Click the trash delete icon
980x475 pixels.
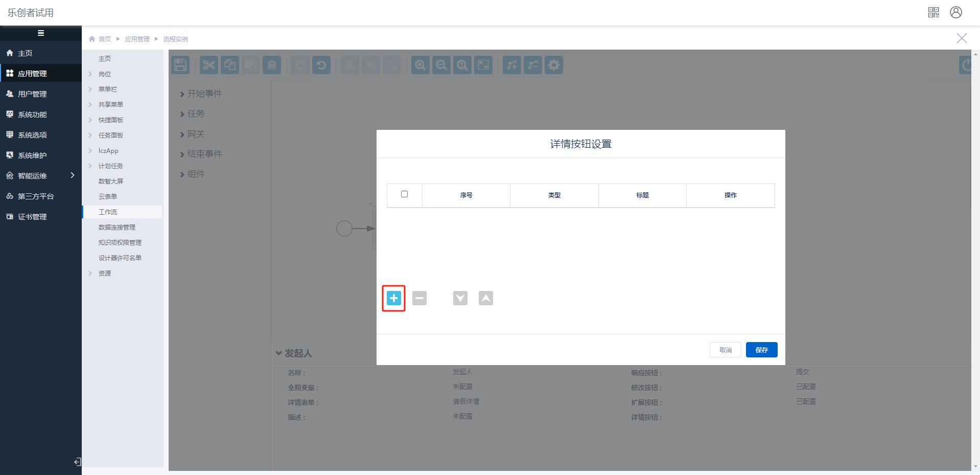tap(272, 65)
